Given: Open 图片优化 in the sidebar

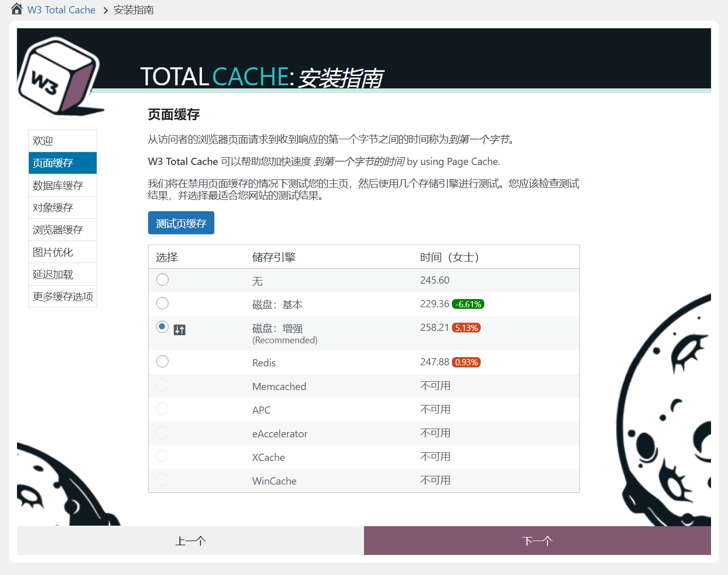Looking at the screenshot, I should (x=63, y=252).
